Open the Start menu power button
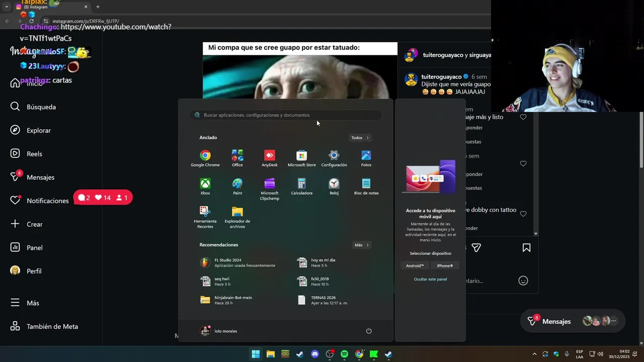 (x=369, y=331)
